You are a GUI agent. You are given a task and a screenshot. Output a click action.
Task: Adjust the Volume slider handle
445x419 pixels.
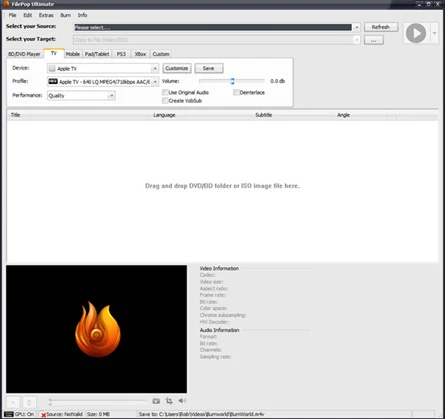232,81
